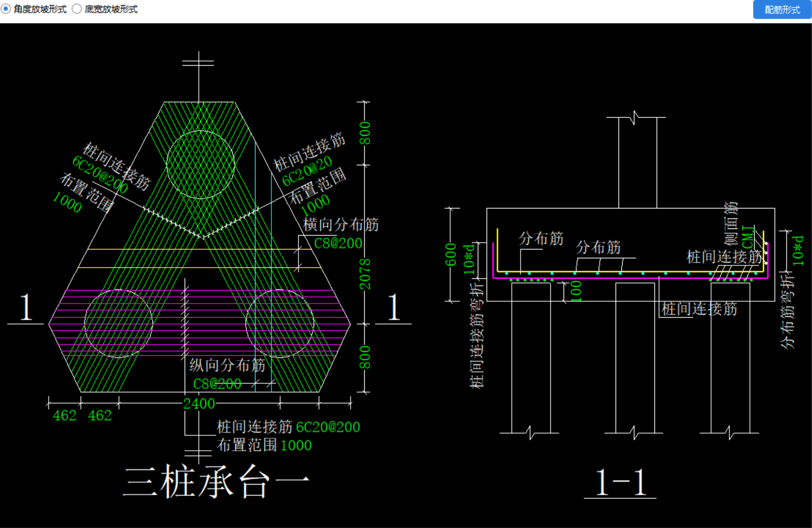This screenshot has height=528, width=812.
Task: Click the 三桩承台一 drawing title
Action: coord(216,482)
